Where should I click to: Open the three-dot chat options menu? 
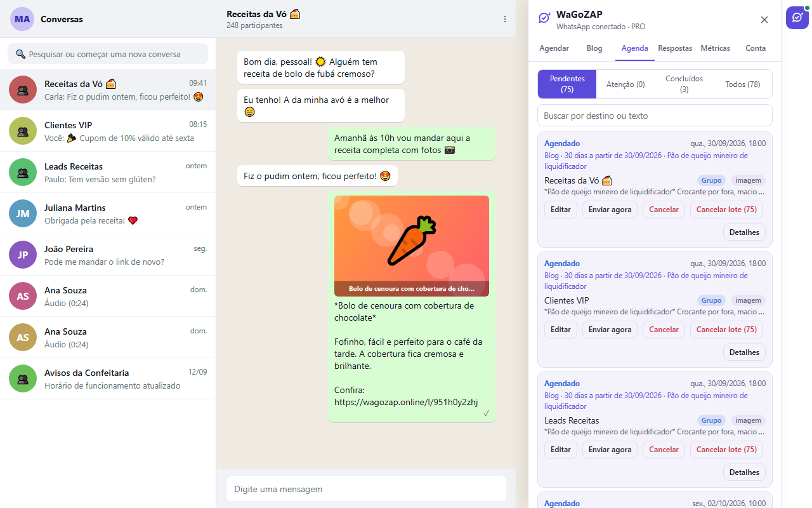[505, 19]
